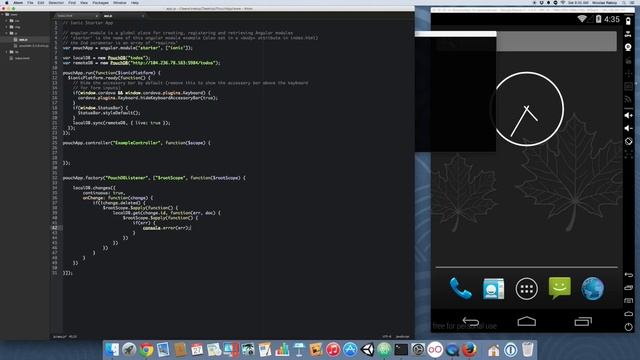
Task: Click the Genymotion volume up button
Action: 628,116
